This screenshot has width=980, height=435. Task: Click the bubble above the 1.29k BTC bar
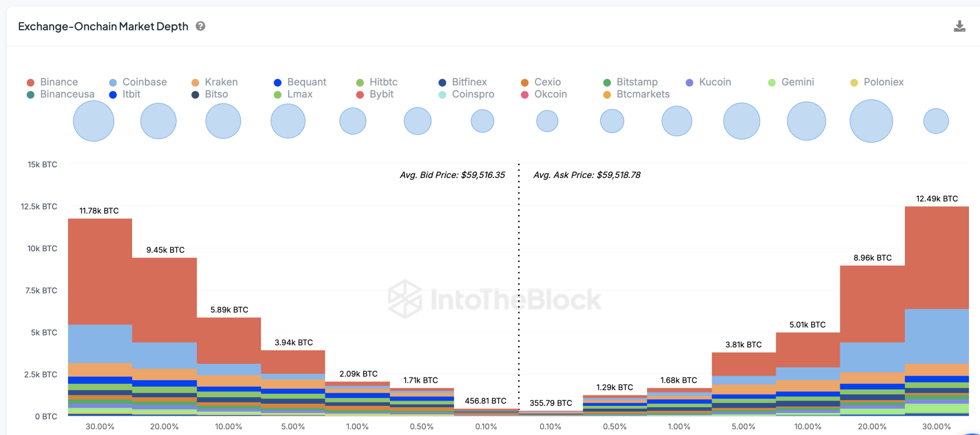tap(612, 121)
